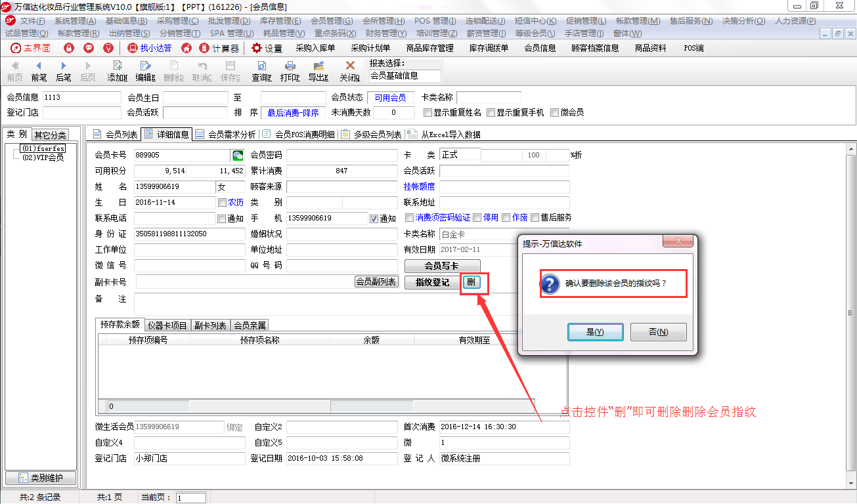857x504 pixels.
Task: Open 设置 settings gear
Action: 267,48
